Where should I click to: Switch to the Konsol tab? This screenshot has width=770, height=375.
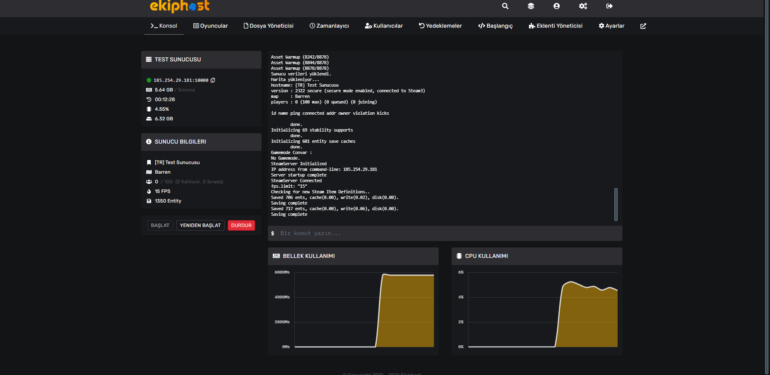click(x=164, y=26)
